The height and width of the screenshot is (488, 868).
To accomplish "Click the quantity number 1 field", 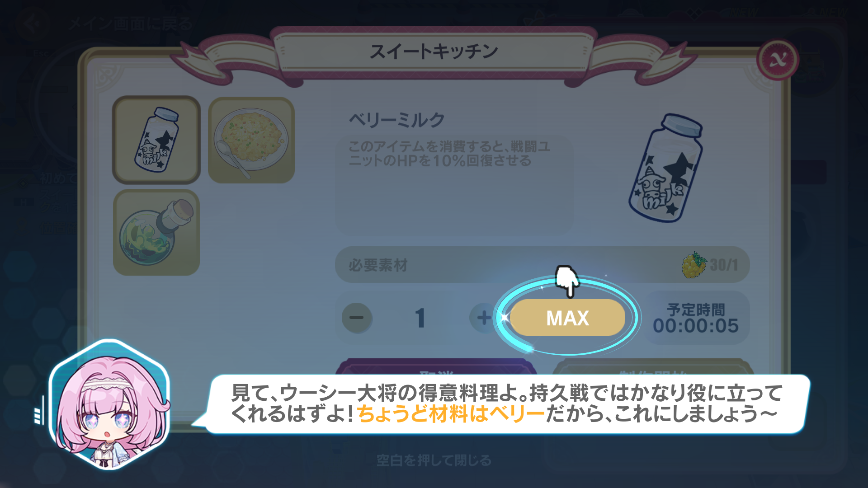I will click(x=420, y=318).
